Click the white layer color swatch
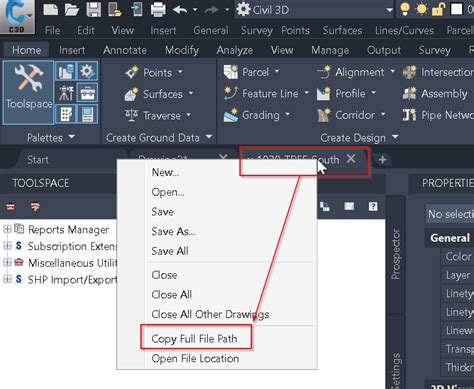This screenshot has width=474, height=389. coord(456,9)
